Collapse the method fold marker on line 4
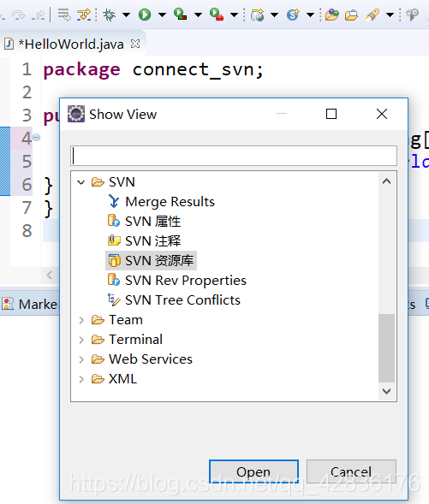This screenshot has width=429, height=504. coord(37,138)
